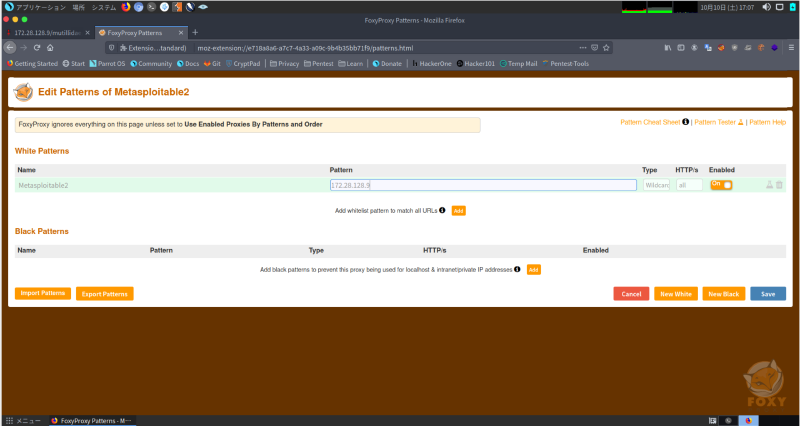This screenshot has width=800, height=426.
Task: Open a new Firefox tab
Action: (195, 32)
